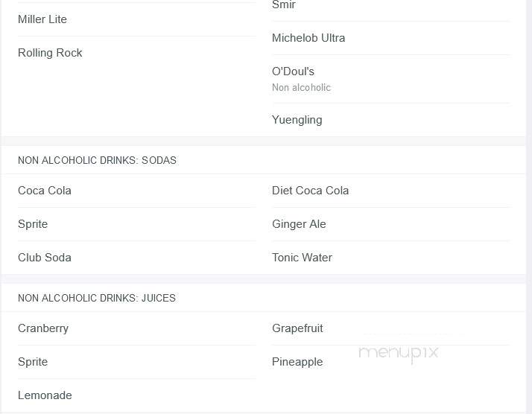
Task: Select Diet Coca Cola item
Action: 310,191
